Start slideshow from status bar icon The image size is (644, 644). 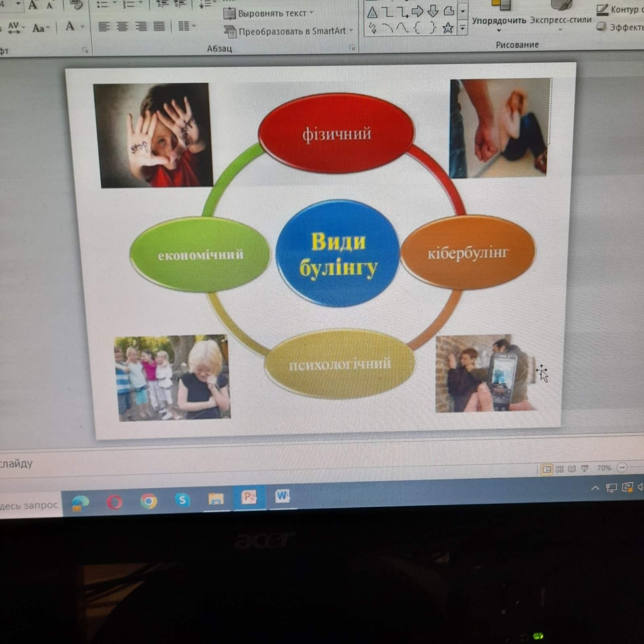point(584,469)
